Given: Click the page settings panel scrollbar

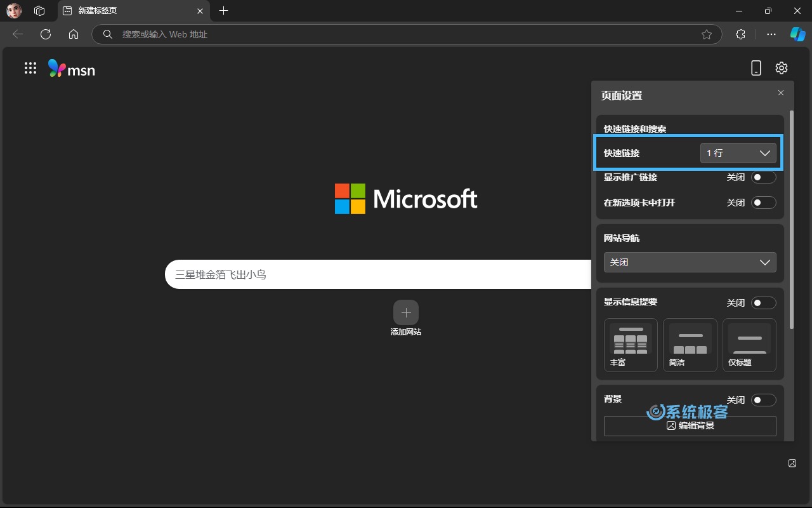Looking at the screenshot, I should pos(791,220).
